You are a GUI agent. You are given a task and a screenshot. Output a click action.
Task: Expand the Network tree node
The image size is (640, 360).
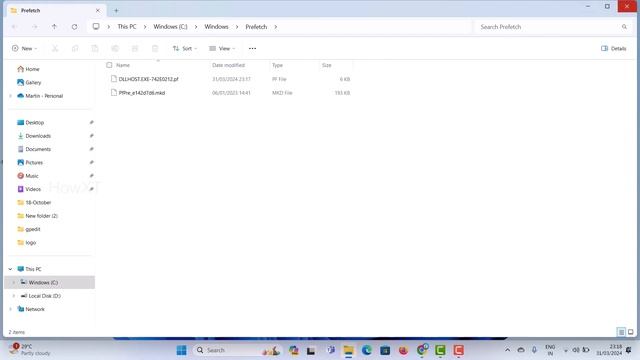[10, 309]
